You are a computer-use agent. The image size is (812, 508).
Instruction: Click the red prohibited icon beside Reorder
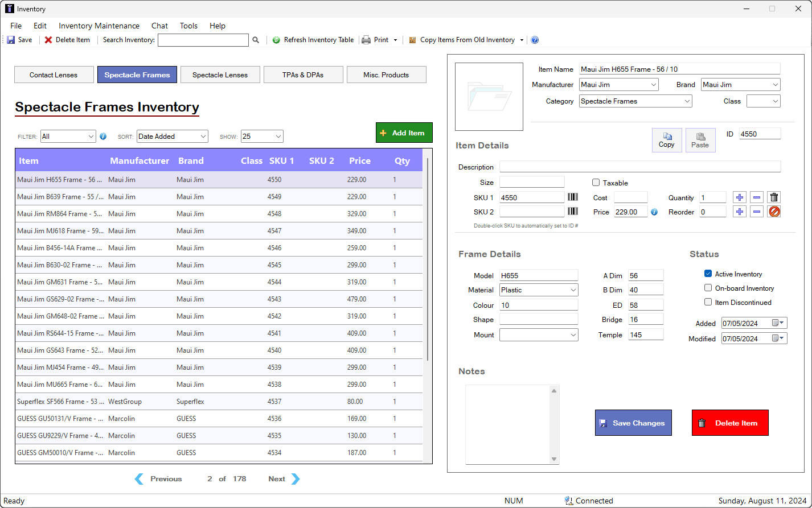point(774,212)
